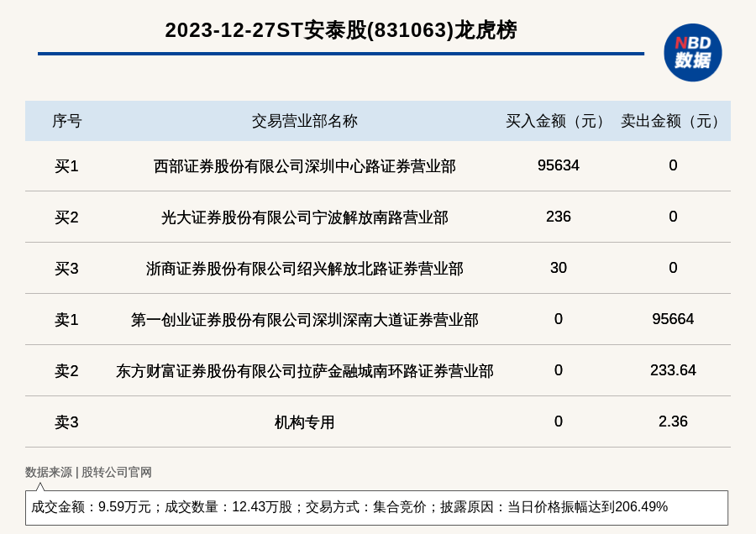Screen dimensions: 756x534
Task: Select 东方财富证券股份有限公司拉萨金融城南环路证券营业部
Action: [305, 371]
